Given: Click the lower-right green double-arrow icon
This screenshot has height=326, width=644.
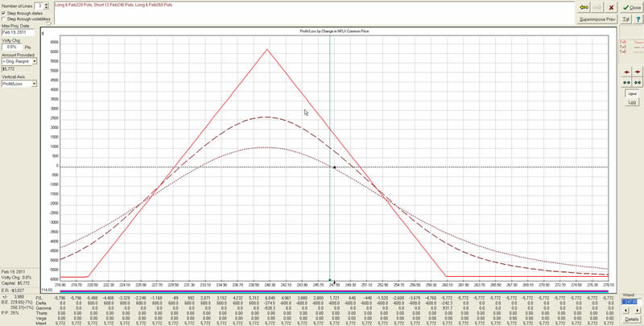Looking at the screenshot, I should (x=637, y=83).
